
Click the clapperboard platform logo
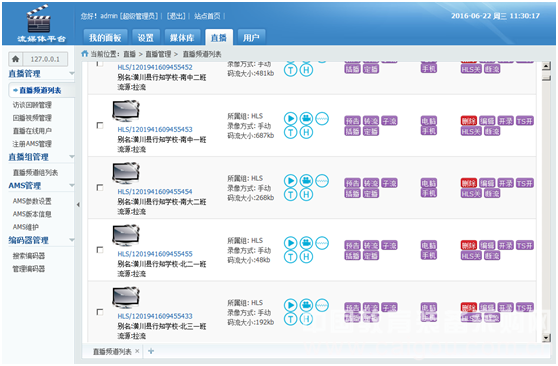39,19
